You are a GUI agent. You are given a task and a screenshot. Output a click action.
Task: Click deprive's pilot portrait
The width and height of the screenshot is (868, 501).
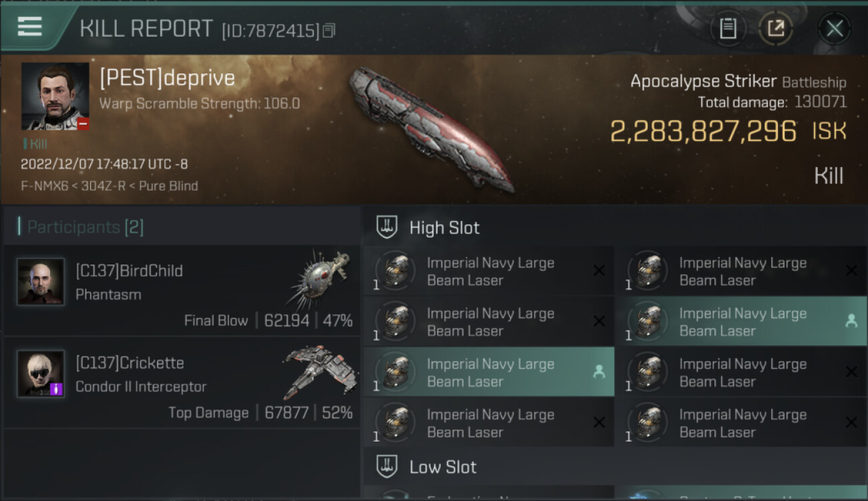coord(55,96)
